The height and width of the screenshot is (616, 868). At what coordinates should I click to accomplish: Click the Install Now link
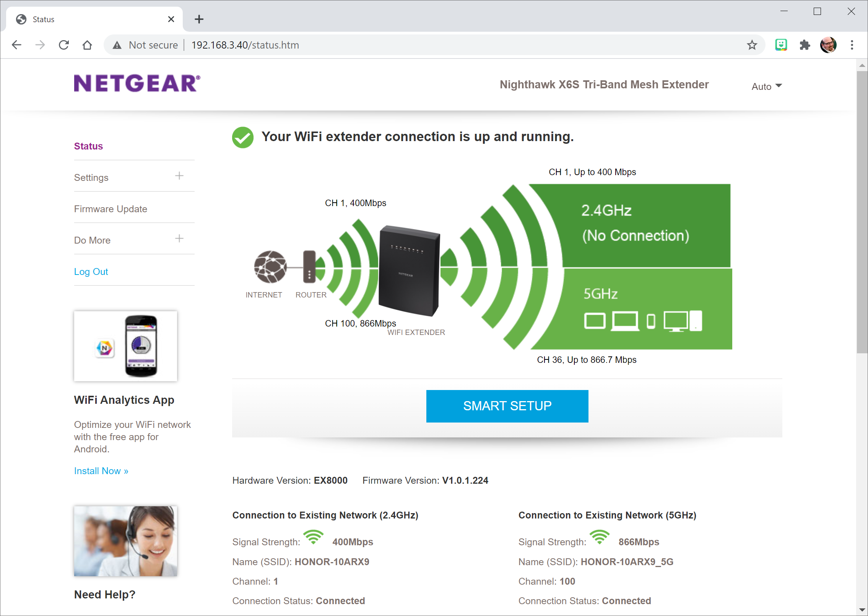coord(101,471)
